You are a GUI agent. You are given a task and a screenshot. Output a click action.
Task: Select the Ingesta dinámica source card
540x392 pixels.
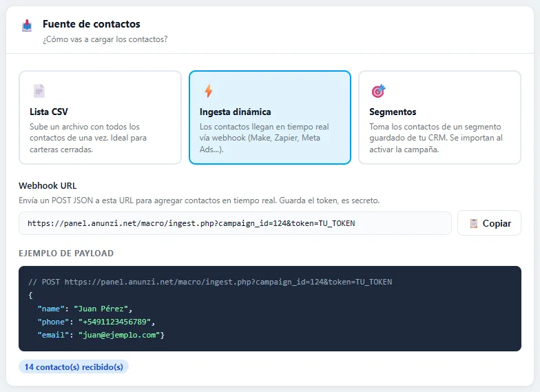270,117
